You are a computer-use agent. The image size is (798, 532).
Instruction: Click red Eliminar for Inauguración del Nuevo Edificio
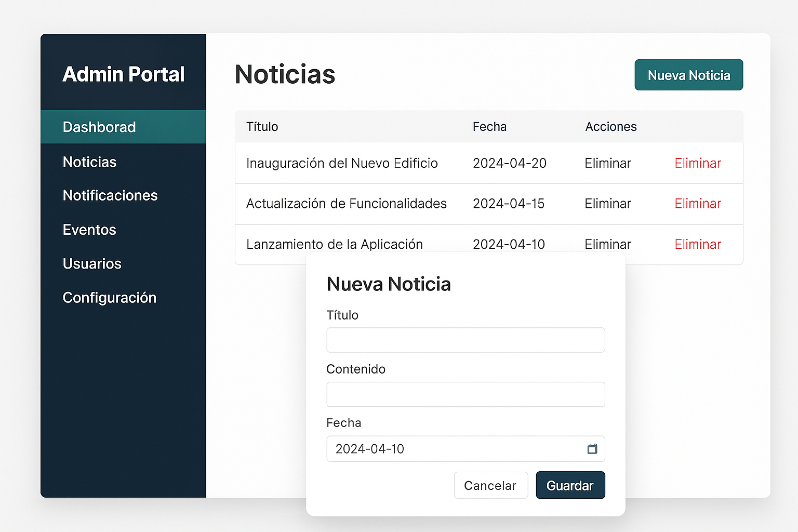697,163
